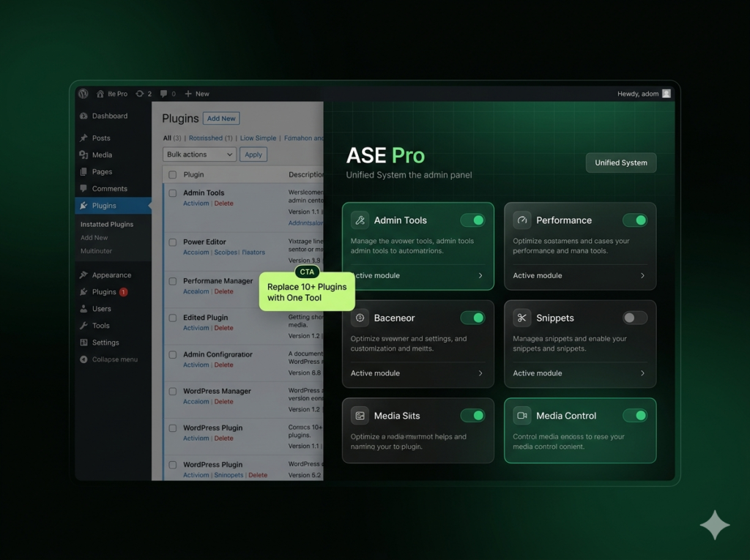Click the plus New icon in admin bar
750x560 pixels.
pyautogui.click(x=188, y=94)
